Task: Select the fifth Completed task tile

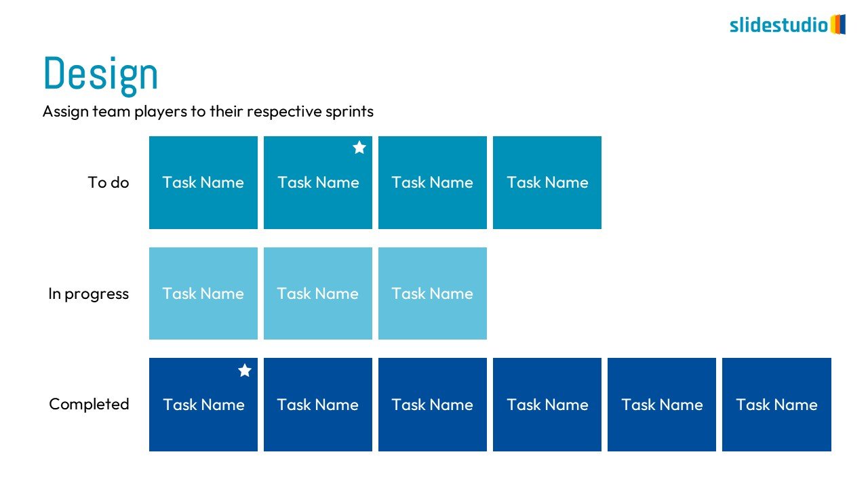Action: click(662, 405)
